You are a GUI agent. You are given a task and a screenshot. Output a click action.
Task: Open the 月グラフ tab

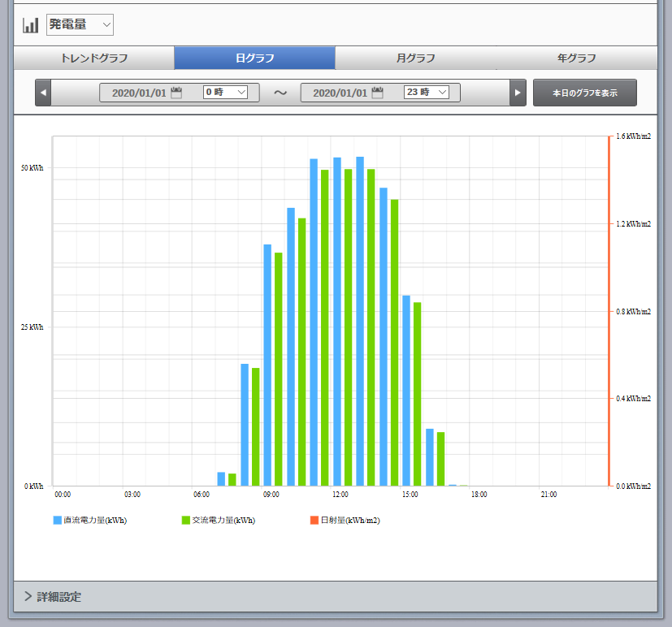point(416,58)
